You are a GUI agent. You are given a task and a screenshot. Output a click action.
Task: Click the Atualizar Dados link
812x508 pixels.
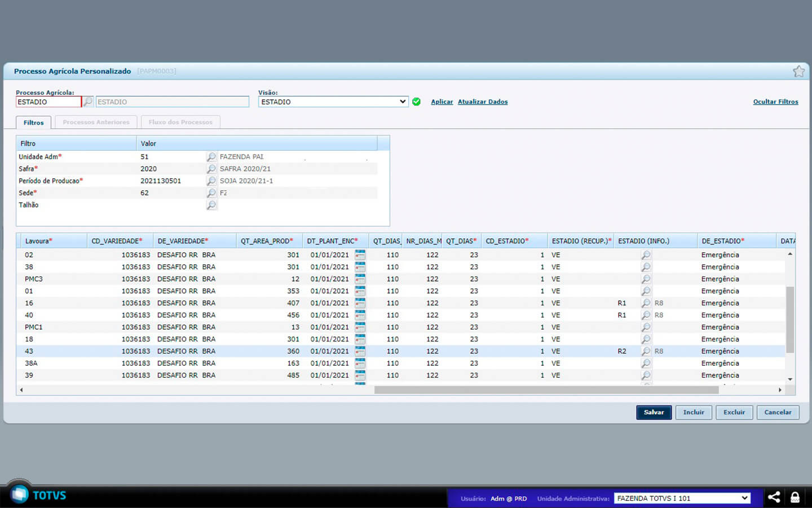pyautogui.click(x=482, y=102)
